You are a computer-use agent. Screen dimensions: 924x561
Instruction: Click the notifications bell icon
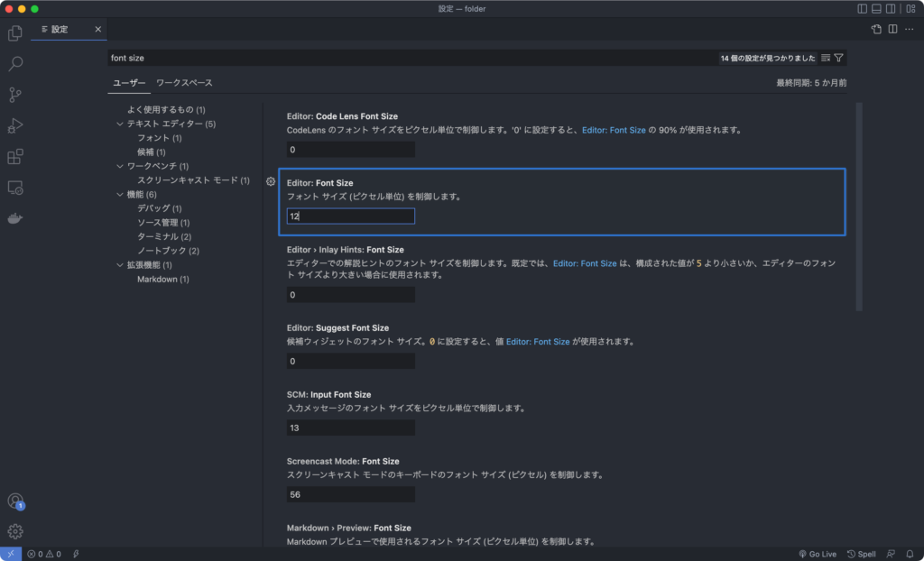(910, 554)
